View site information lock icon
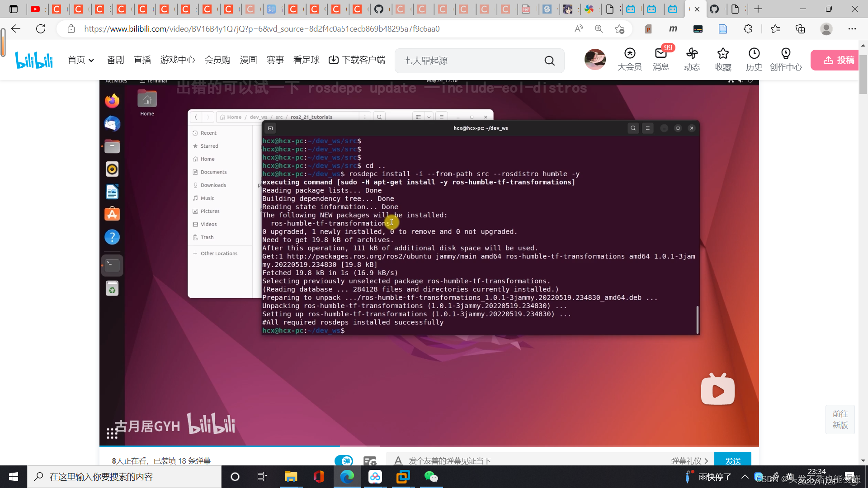The height and width of the screenshot is (488, 868). (x=71, y=29)
